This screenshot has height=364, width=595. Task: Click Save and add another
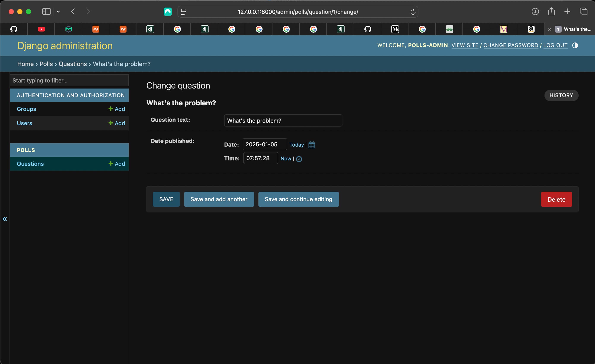click(x=219, y=199)
